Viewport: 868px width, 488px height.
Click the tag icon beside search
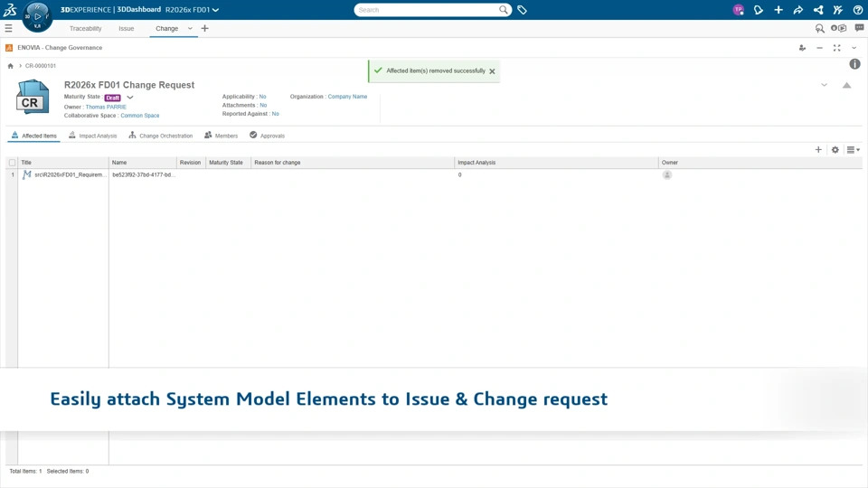tap(523, 10)
